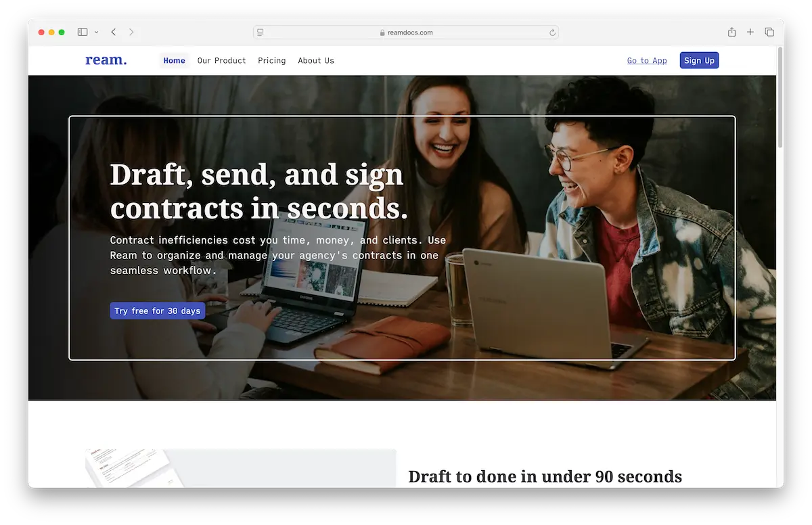
Task: Go forward with the right arrow
Action: coord(131,32)
